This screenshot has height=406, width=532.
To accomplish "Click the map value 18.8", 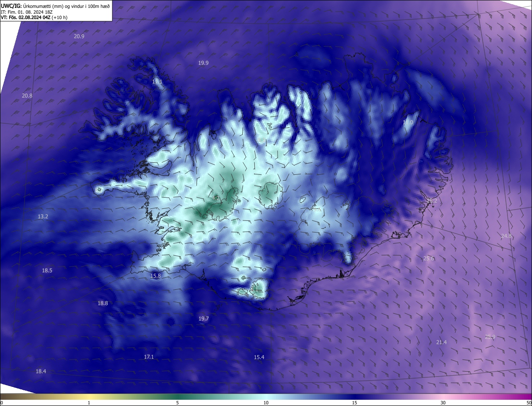I will pyautogui.click(x=103, y=303).
